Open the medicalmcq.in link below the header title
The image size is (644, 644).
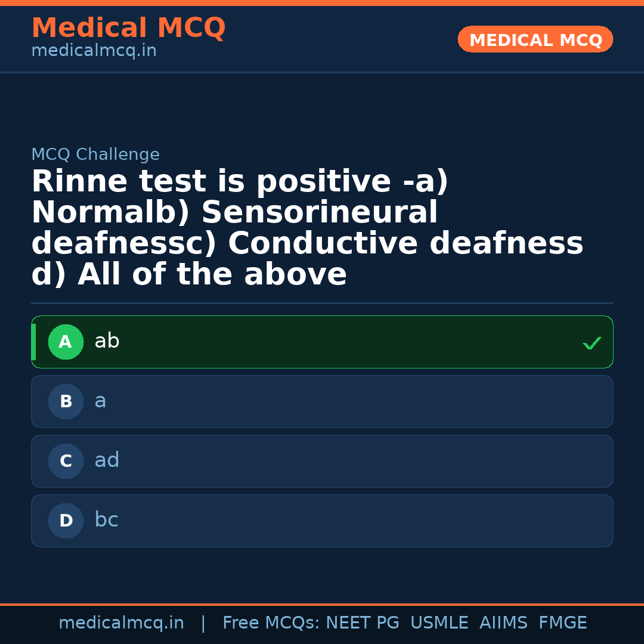pyautogui.click(x=94, y=51)
